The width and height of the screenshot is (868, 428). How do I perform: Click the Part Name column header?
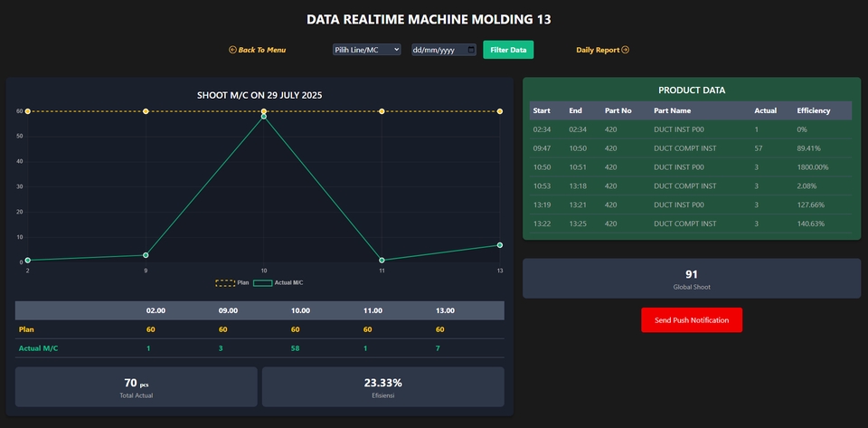coord(673,110)
